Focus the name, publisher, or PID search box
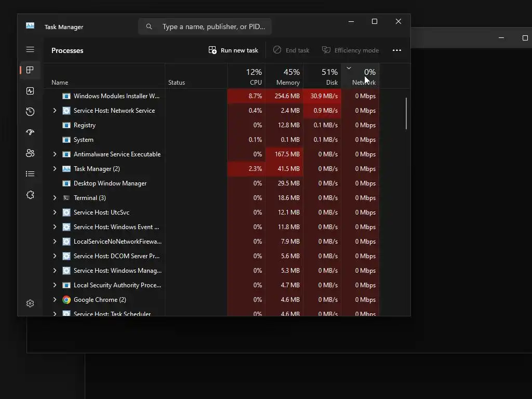 pyautogui.click(x=205, y=26)
